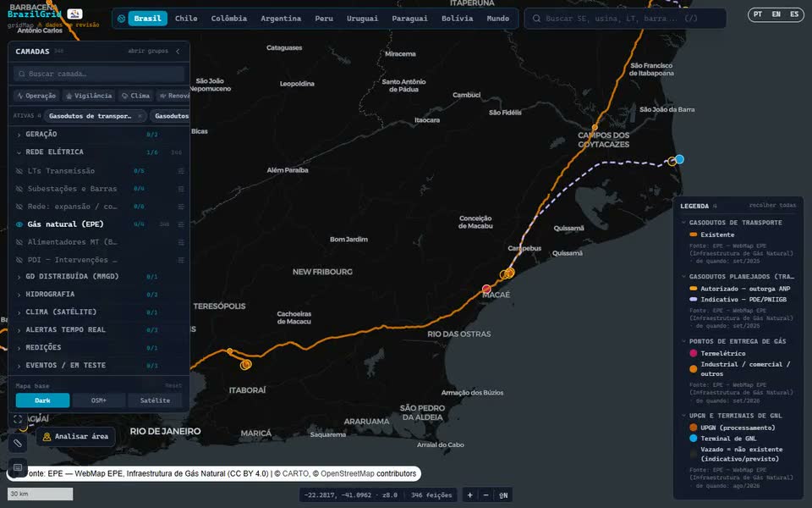Select the Satélite base map

point(155,400)
